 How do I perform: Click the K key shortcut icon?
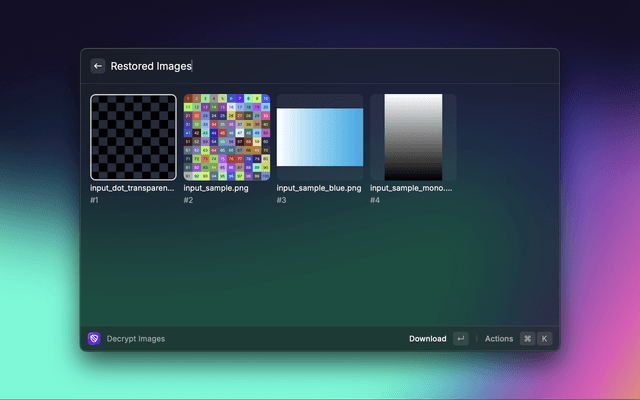(544, 339)
